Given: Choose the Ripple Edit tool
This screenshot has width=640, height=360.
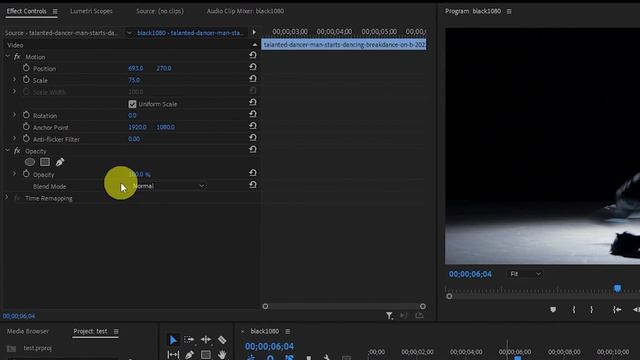Looking at the screenshot, I should point(205,340).
